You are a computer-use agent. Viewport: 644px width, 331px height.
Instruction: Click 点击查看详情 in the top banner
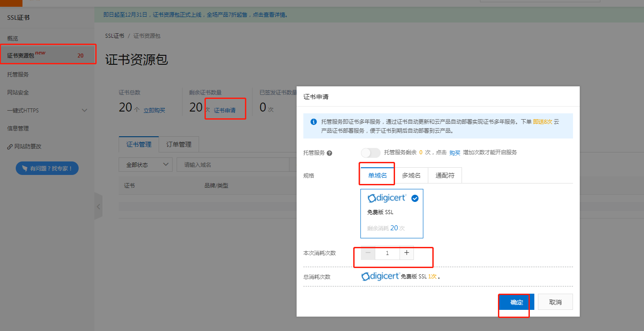(269, 15)
